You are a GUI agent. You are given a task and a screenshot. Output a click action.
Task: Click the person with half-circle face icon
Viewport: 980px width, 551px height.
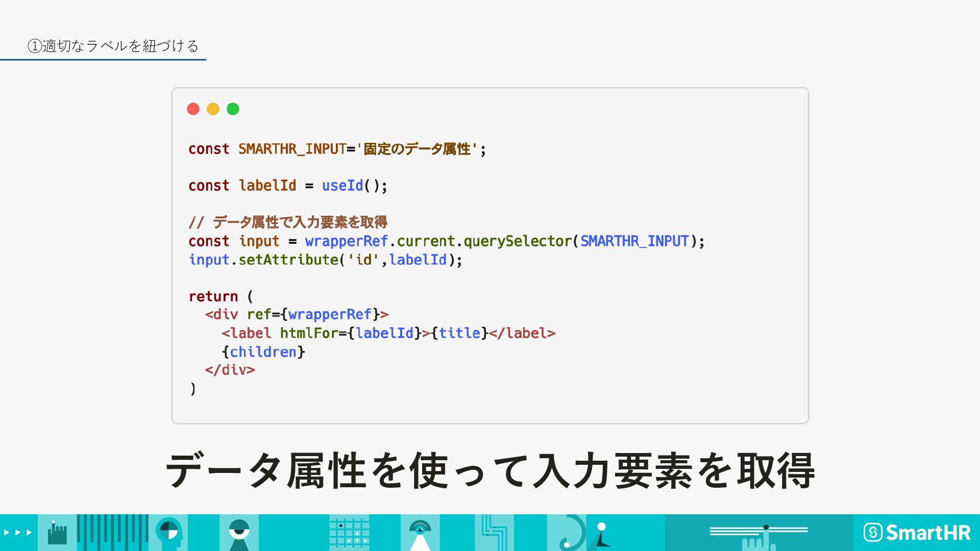point(239,533)
